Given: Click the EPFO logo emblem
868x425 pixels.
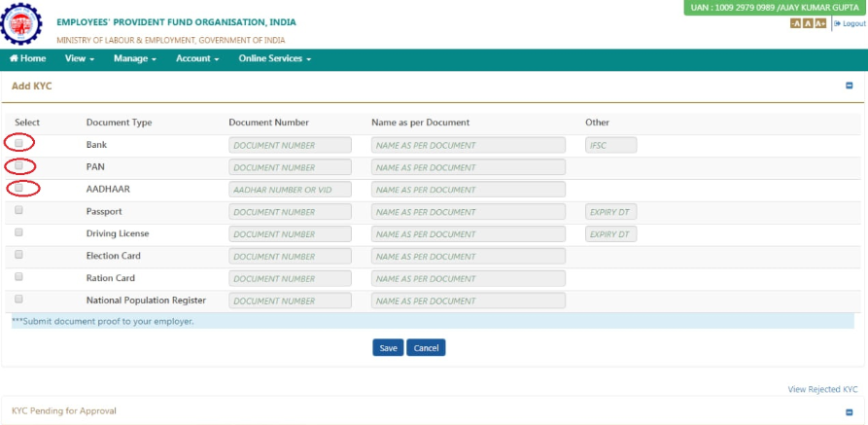Looking at the screenshot, I should point(21,24).
